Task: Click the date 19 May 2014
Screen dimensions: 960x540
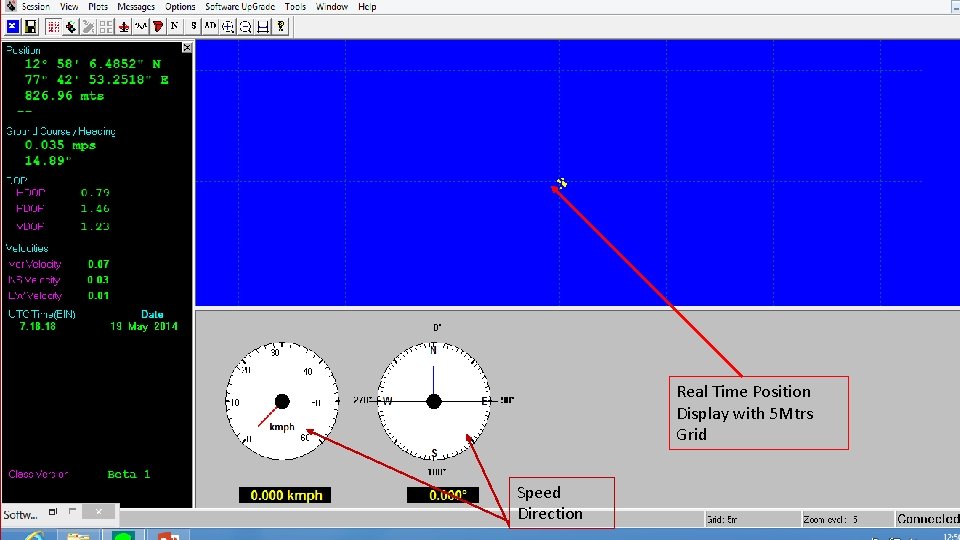Action: pyautogui.click(x=144, y=326)
